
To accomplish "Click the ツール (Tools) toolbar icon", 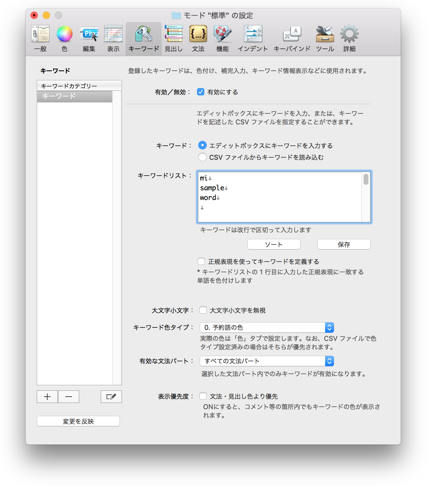I will coord(325,38).
